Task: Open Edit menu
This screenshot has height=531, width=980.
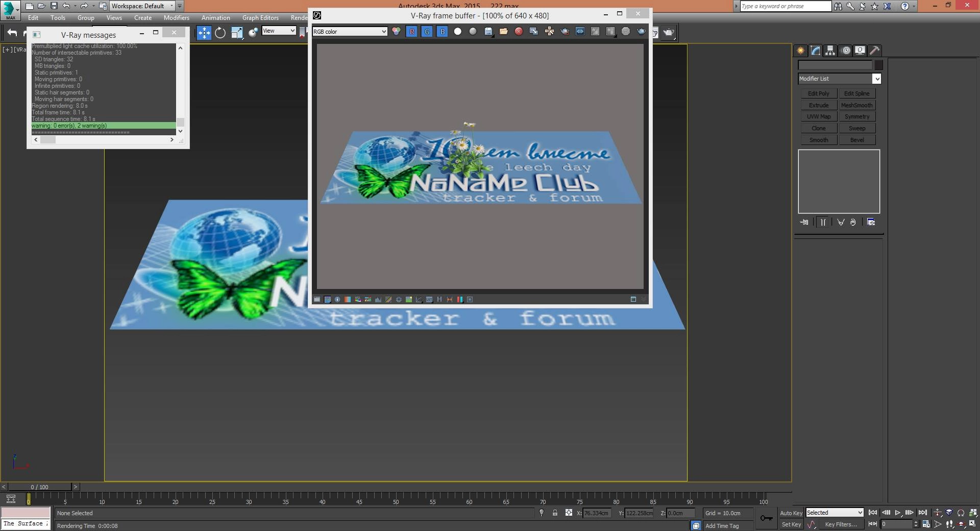Action: [x=33, y=18]
